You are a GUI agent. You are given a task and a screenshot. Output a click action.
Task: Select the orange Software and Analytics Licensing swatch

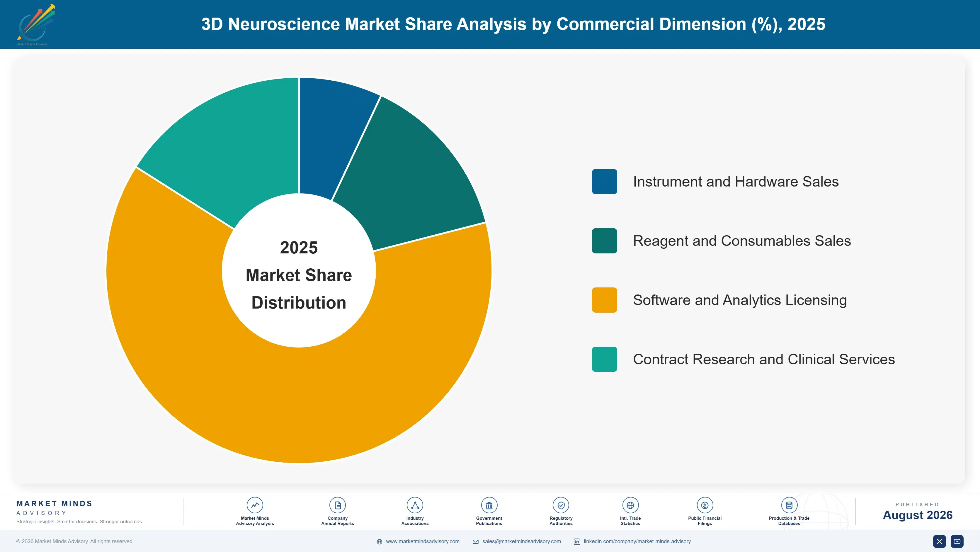point(604,300)
